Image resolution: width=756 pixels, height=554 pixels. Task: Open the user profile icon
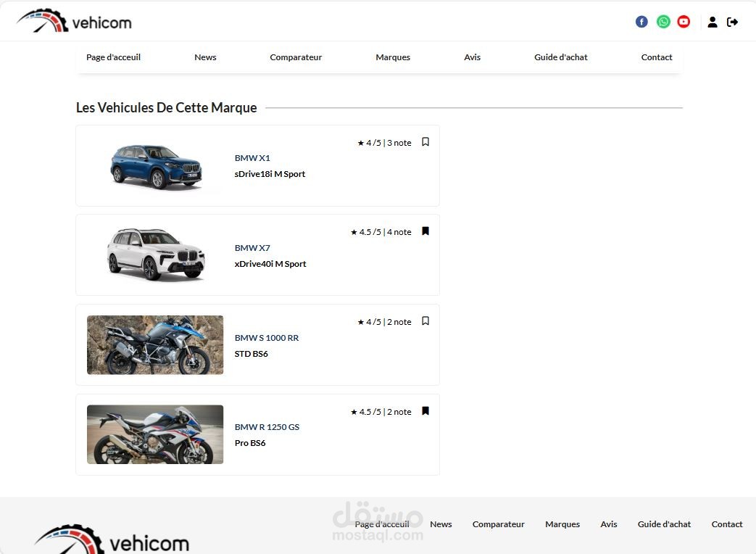click(712, 22)
